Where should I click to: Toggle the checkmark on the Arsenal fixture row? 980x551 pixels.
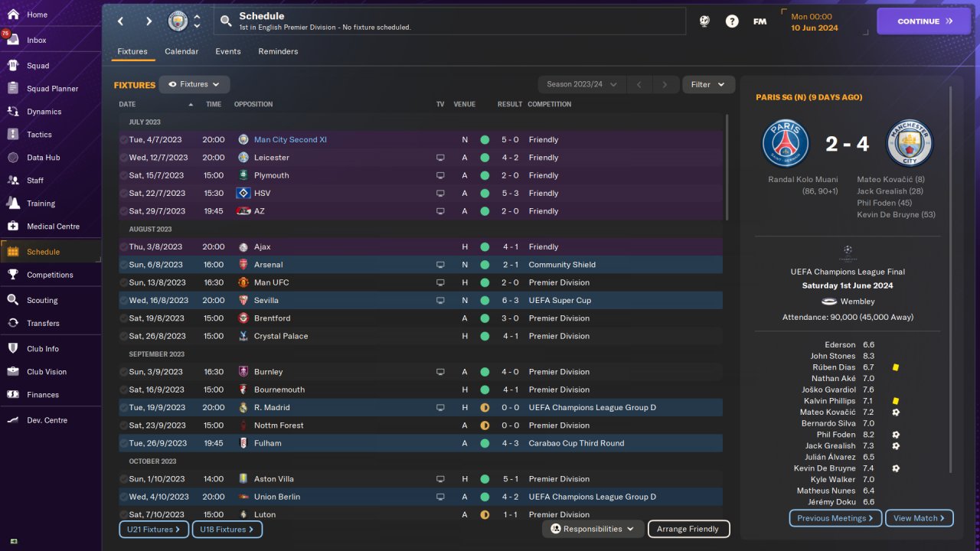coord(124,265)
